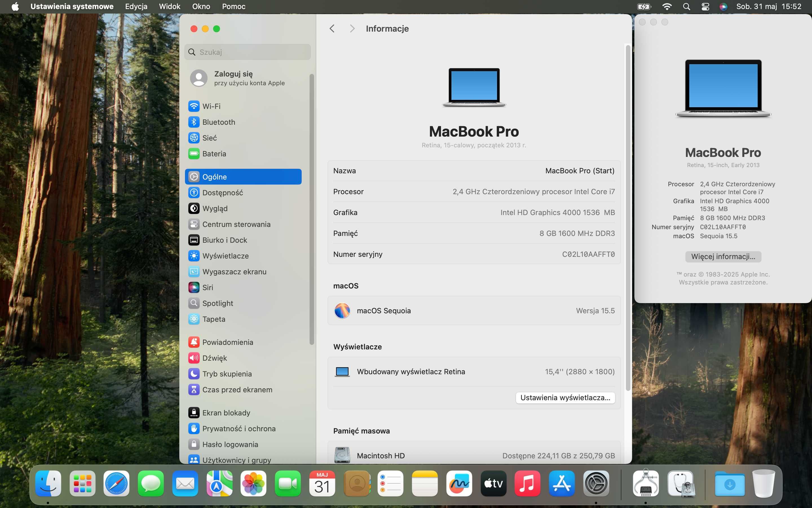Click the Siri menu bar icon

(723, 6)
